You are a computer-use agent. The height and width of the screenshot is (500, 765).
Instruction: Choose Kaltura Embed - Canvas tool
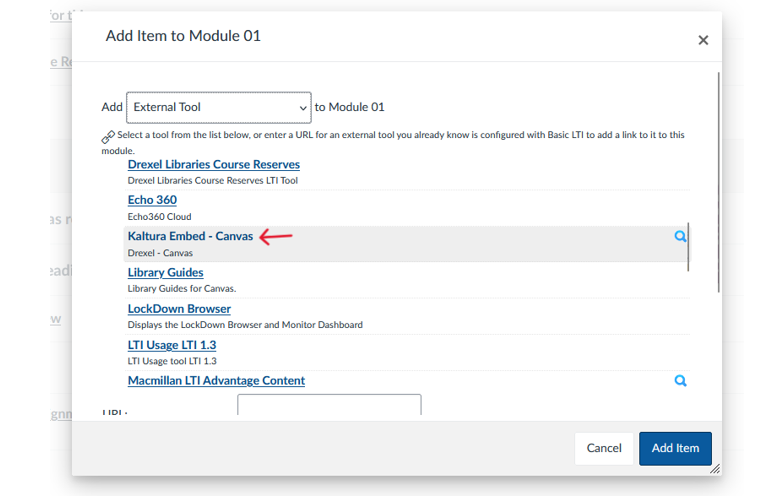point(190,236)
